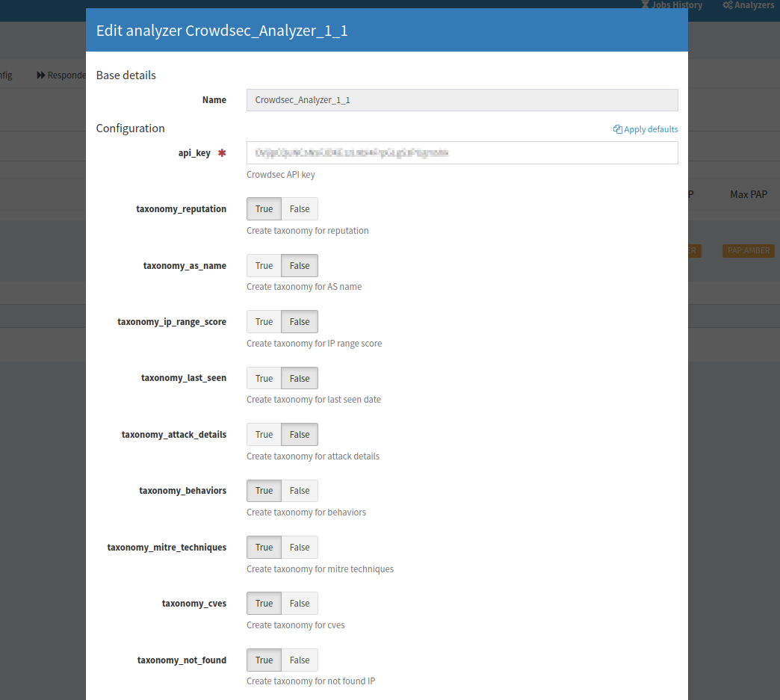Turn on taxonomy_last_seen True option
Image resolution: width=780 pixels, height=700 pixels.
[264, 379]
